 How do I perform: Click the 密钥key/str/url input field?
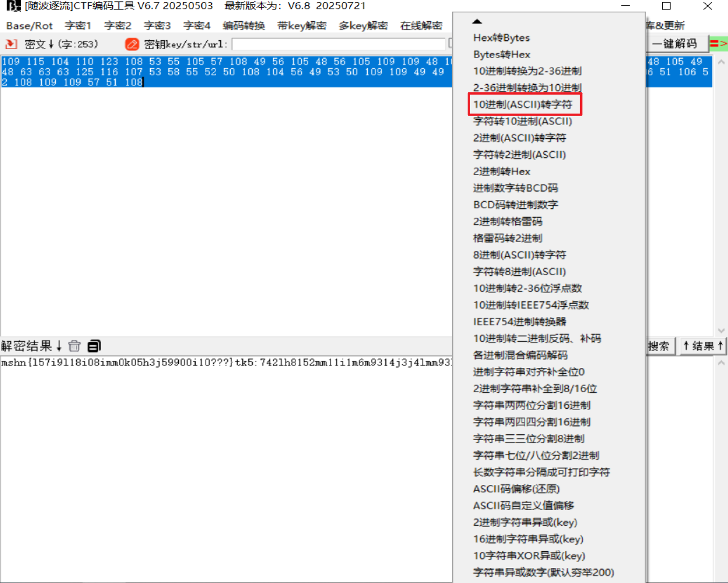tap(338, 45)
